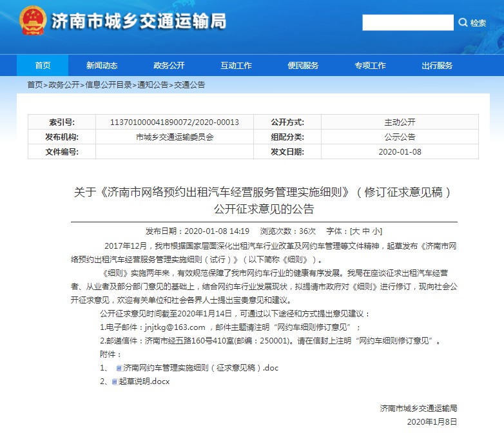Click the deadline line 公开征求意见时间截至2020年1月14日
The height and width of the screenshot is (435, 504).
[x=166, y=314]
